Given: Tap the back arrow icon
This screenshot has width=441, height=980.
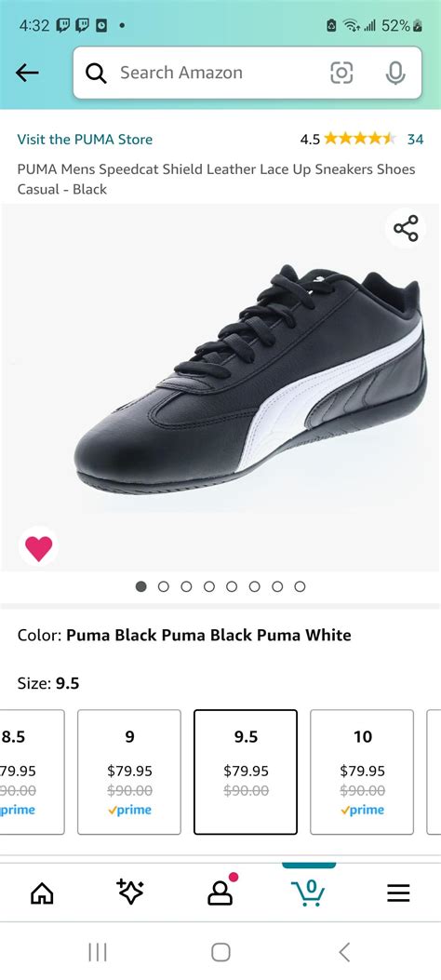Looking at the screenshot, I should [27, 74].
